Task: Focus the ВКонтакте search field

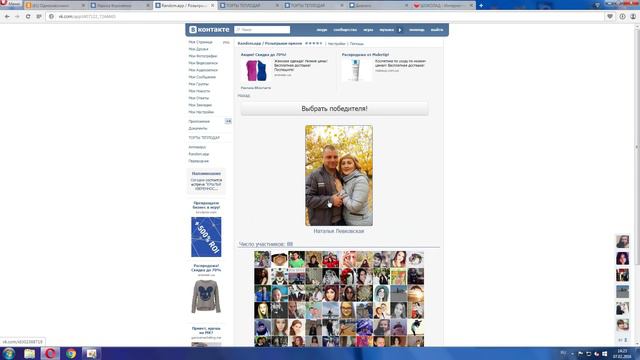Action: (262, 30)
